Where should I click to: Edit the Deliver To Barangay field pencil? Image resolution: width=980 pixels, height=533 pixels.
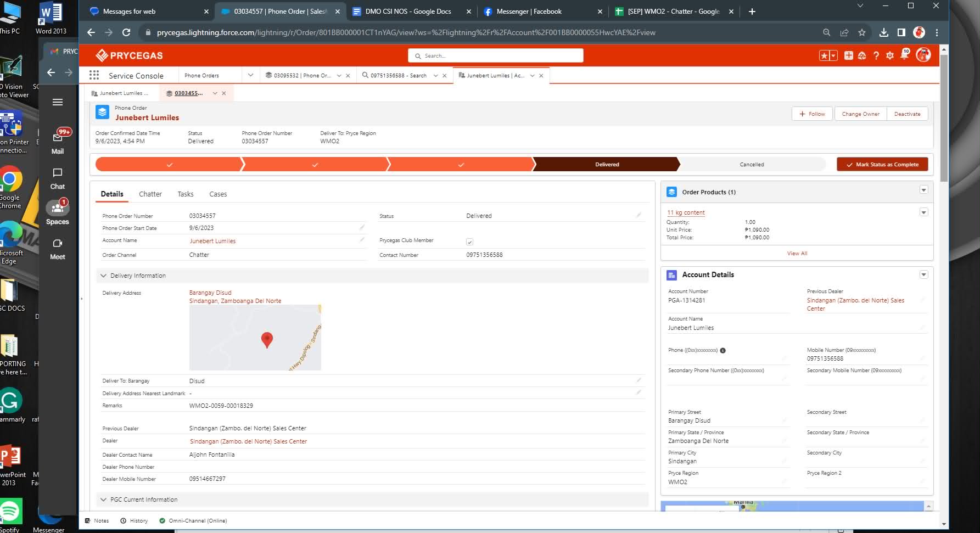tap(639, 380)
